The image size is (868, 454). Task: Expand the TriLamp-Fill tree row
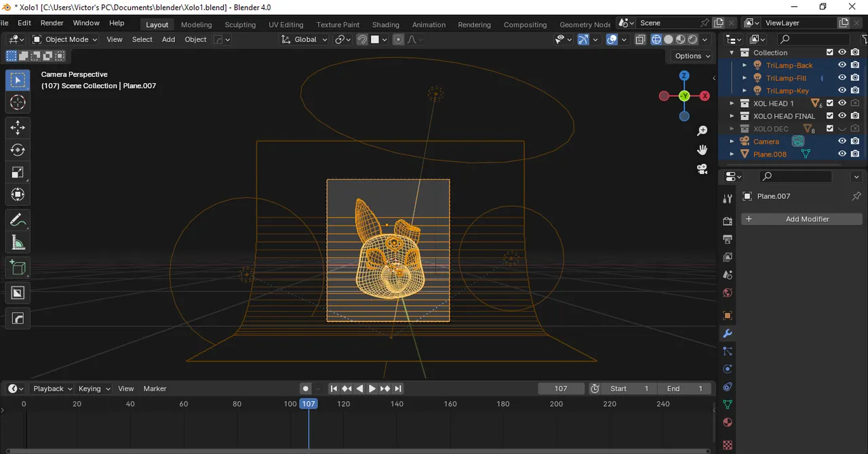click(745, 78)
